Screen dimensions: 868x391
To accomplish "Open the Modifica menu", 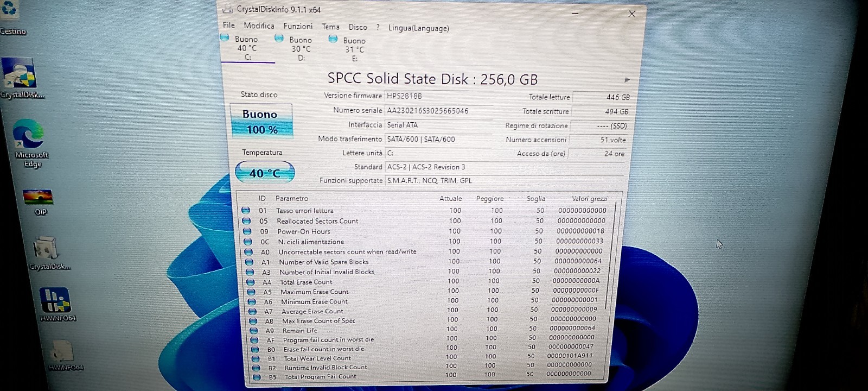I will tap(259, 26).
